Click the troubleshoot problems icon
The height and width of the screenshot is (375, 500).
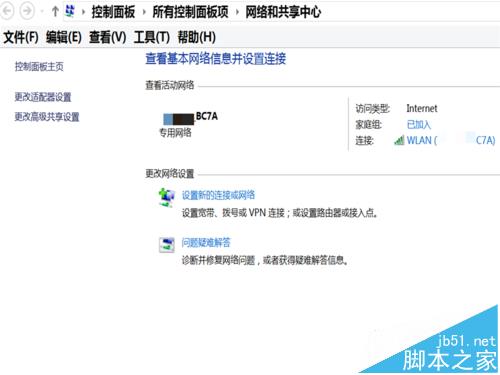166,245
